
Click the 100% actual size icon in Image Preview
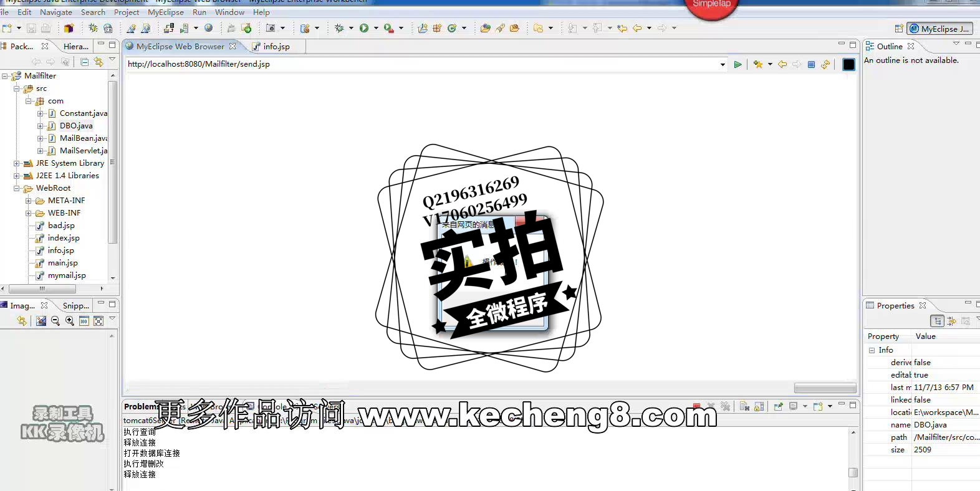(84, 321)
